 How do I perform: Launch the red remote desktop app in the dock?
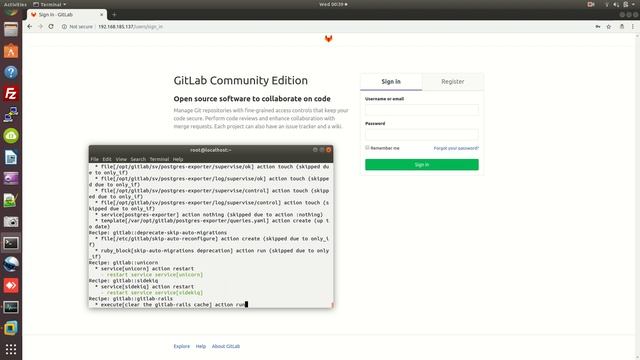pos(11,285)
